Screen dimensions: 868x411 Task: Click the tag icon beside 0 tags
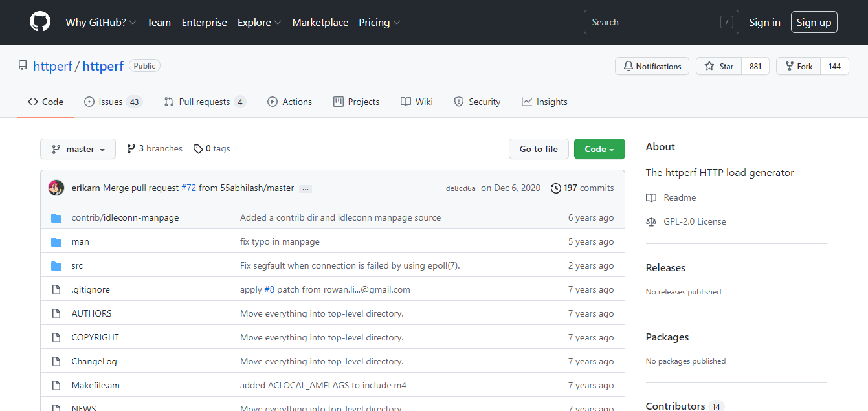(x=198, y=149)
